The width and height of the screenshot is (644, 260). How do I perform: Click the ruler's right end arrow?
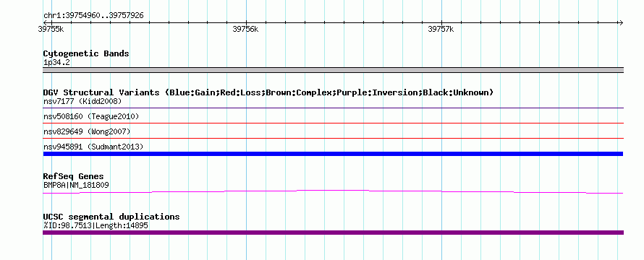pyautogui.click(x=621, y=22)
